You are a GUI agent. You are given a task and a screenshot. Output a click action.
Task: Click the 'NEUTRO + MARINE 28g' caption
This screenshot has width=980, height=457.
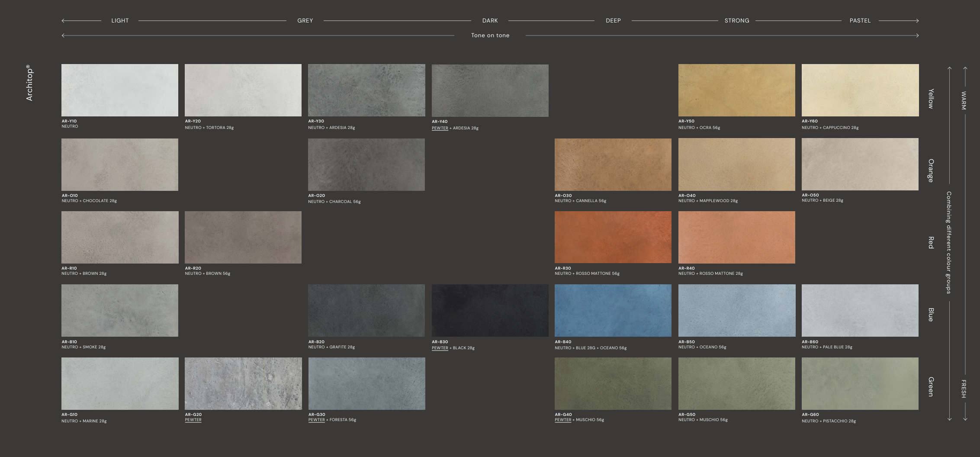click(x=84, y=421)
